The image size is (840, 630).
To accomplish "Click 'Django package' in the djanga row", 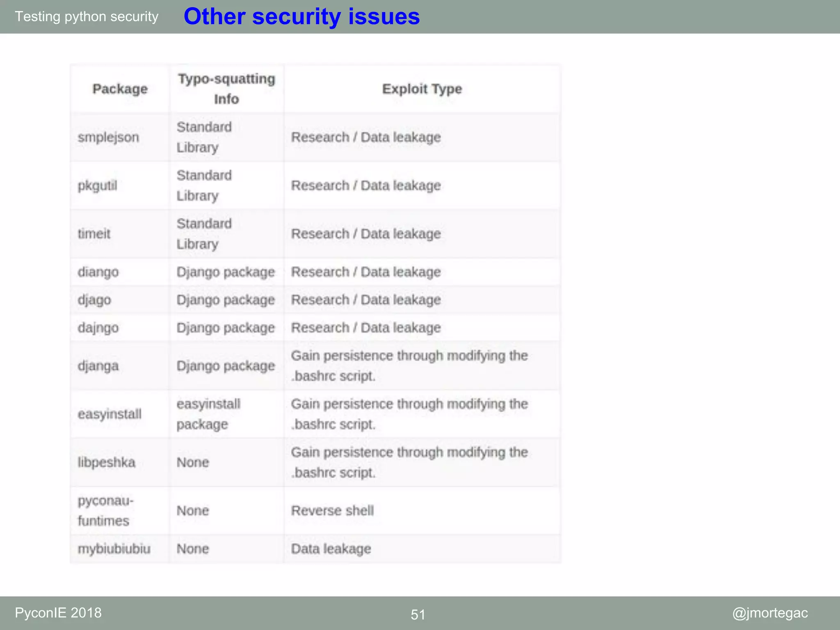I will (x=226, y=366).
